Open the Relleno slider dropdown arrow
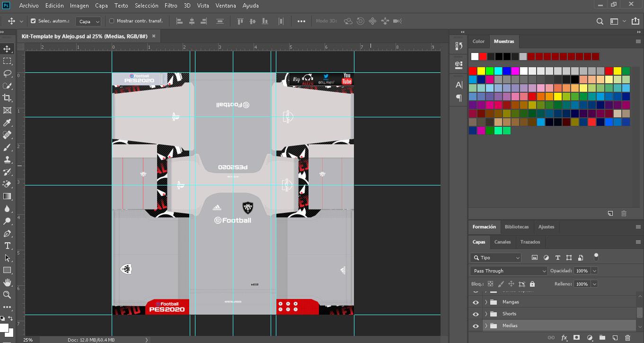The width and height of the screenshot is (644, 343). tap(594, 284)
